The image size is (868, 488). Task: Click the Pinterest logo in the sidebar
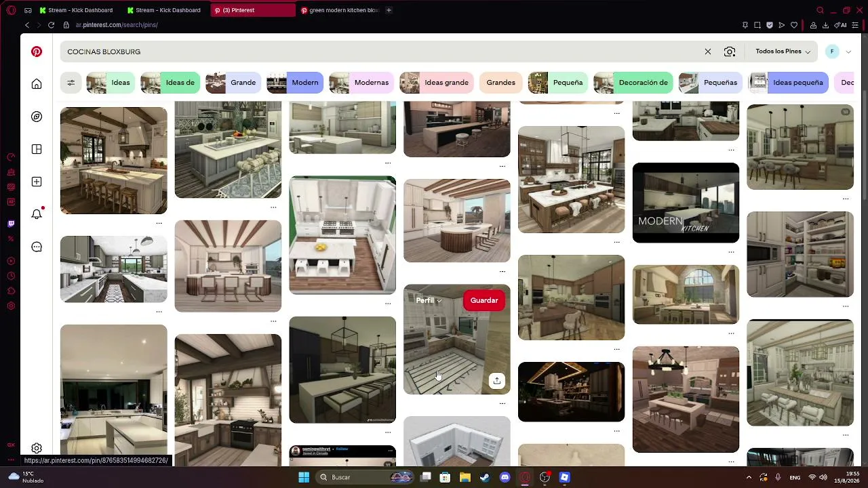point(37,52)
